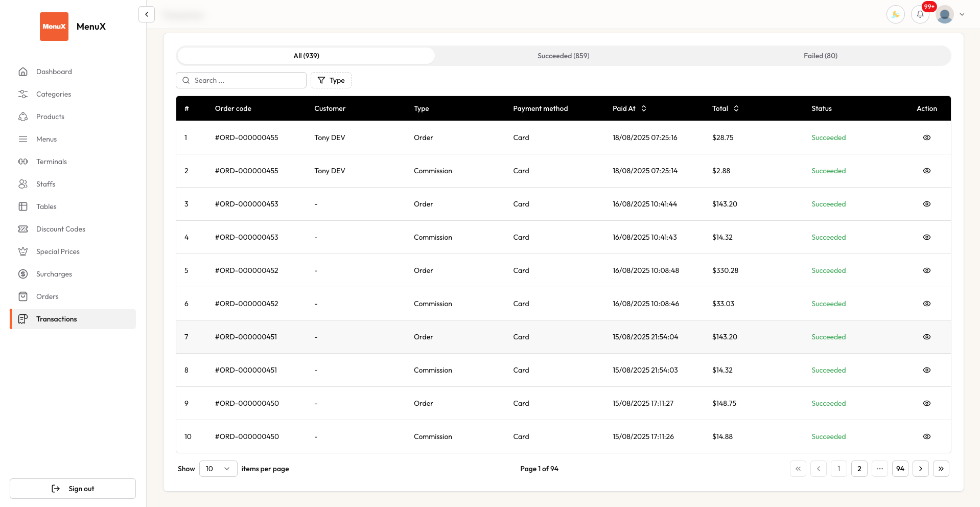
Task: Open the items per page dropdown
Action: click(218, 469)
